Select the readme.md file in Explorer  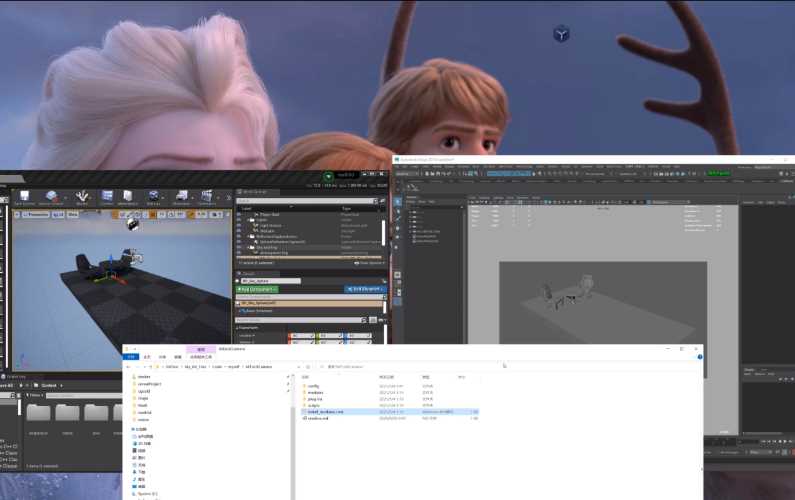pyautogui.click(x=318, y=418)
